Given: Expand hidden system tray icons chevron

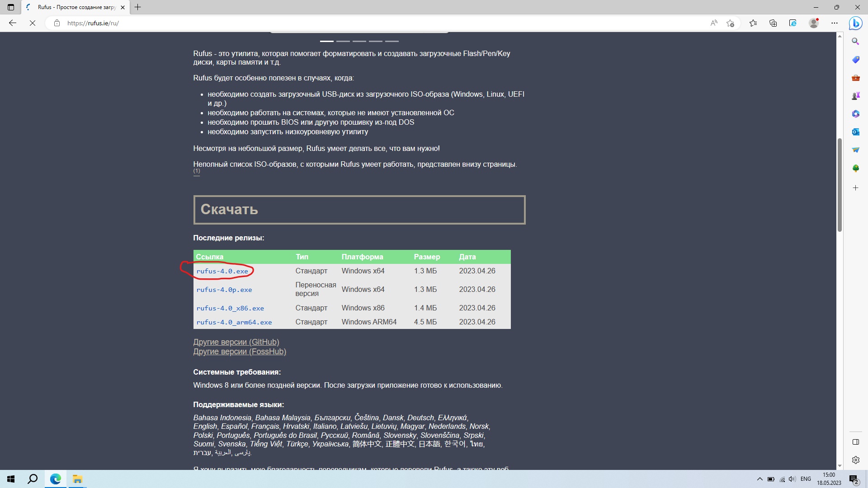Looking at the screenshot, I should [x=759, y=479].
